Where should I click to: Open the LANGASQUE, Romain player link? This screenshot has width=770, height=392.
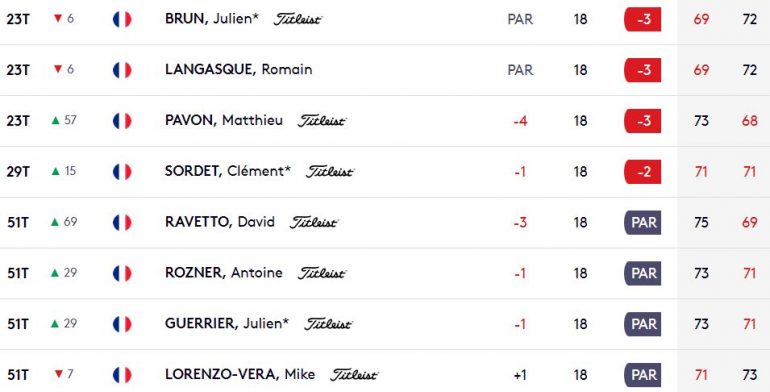pos(239,70)
